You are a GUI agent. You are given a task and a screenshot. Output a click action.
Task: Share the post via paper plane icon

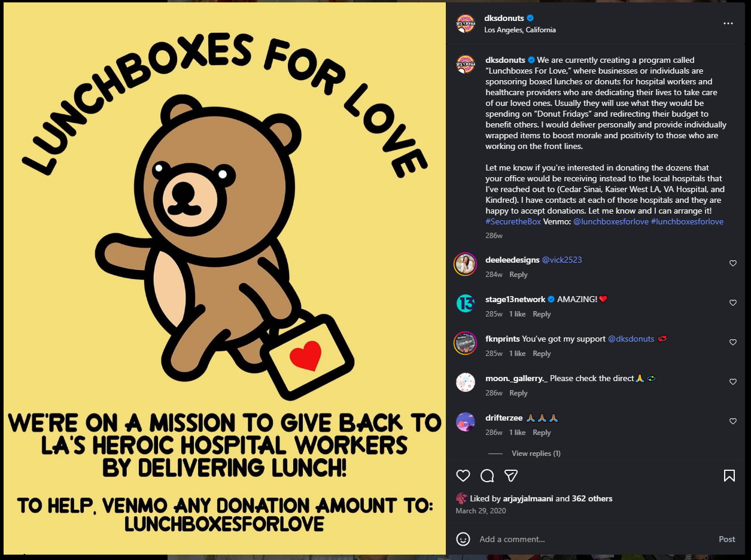click(510, 476)
